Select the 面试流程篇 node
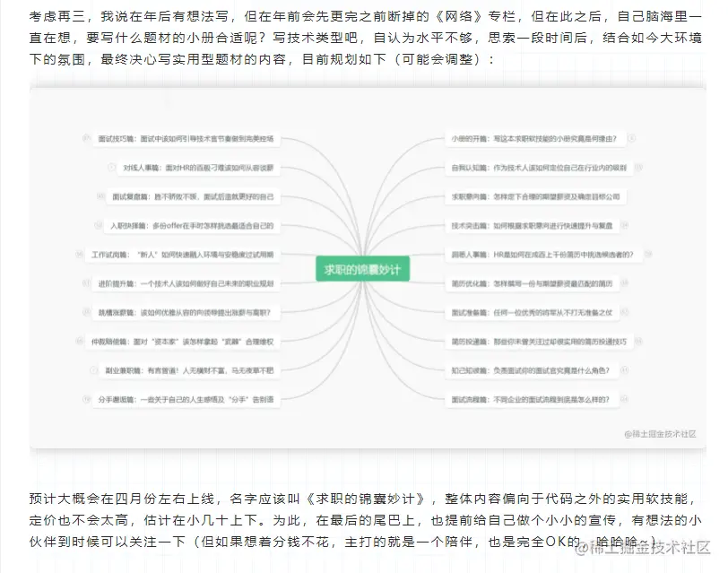 point(531,399)
